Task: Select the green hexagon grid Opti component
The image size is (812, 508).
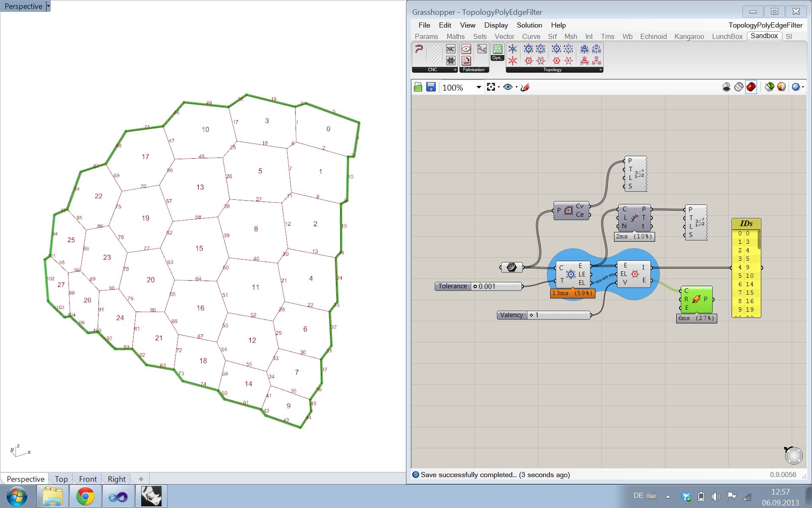Action: pyautogui.click(x=497, y=49)
